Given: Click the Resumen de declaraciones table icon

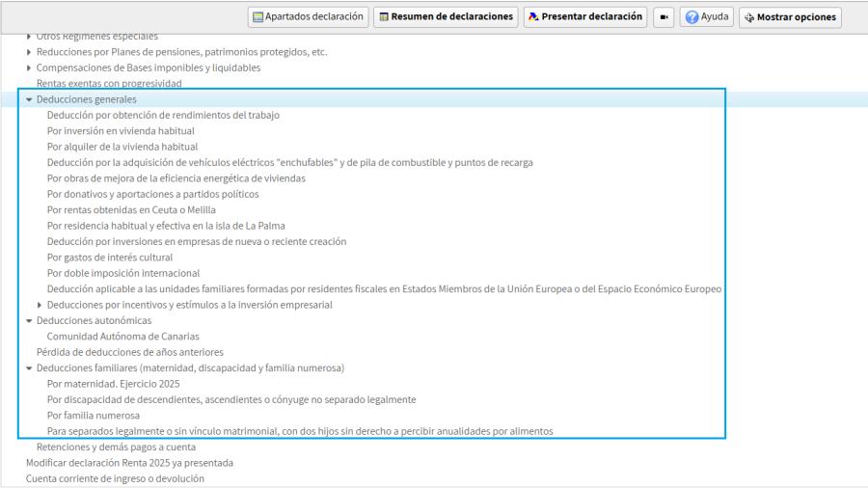Looking at the screenshot, I should click(383, 17).
